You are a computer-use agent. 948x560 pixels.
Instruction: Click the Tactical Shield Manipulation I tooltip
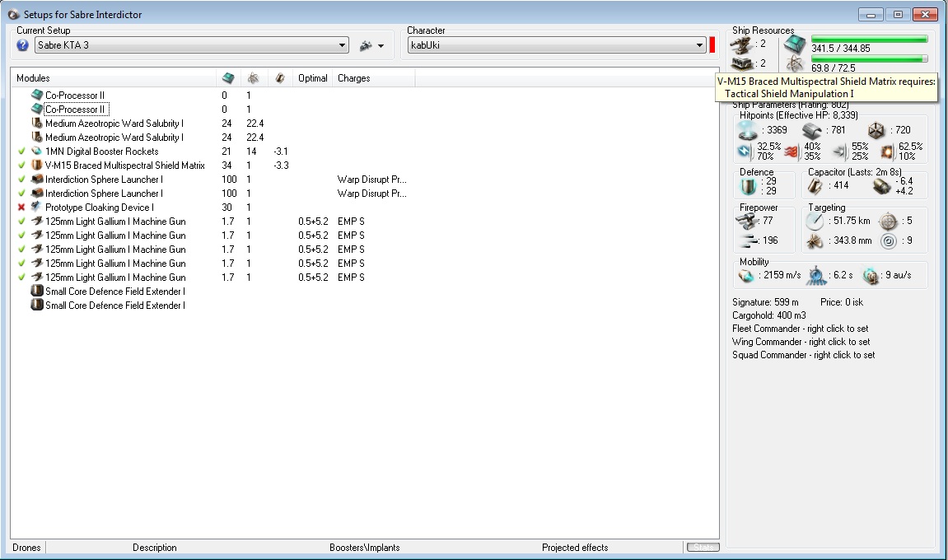tap(789, 94)
